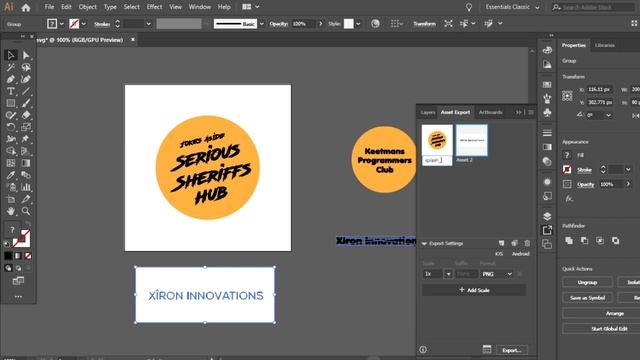Open the stroke weight dropdown in control bar
640x360 pixels.
coord(148,24)
